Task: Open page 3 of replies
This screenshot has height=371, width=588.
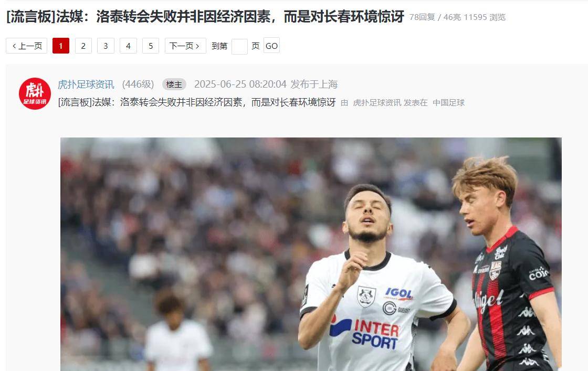Action: [x=106, y=46]
